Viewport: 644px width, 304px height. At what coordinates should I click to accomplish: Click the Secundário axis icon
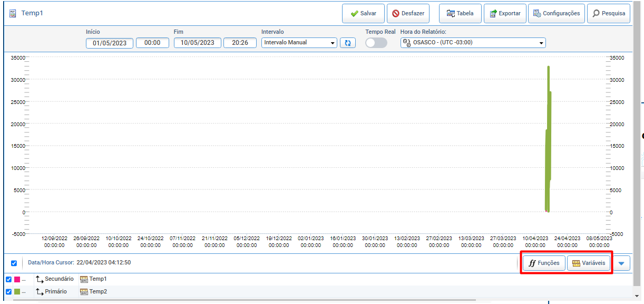coord(40,279)
